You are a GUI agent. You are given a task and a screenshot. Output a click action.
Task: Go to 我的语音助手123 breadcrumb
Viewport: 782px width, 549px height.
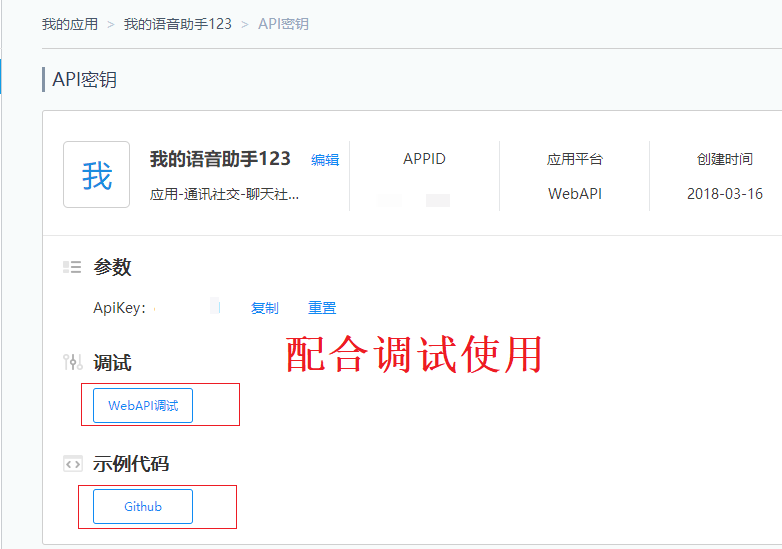178,24
